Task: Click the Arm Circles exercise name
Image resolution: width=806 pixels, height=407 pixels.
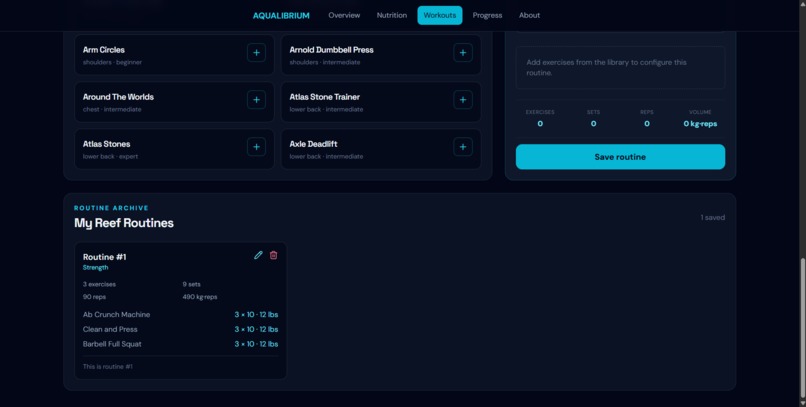Action: (103, 50)
